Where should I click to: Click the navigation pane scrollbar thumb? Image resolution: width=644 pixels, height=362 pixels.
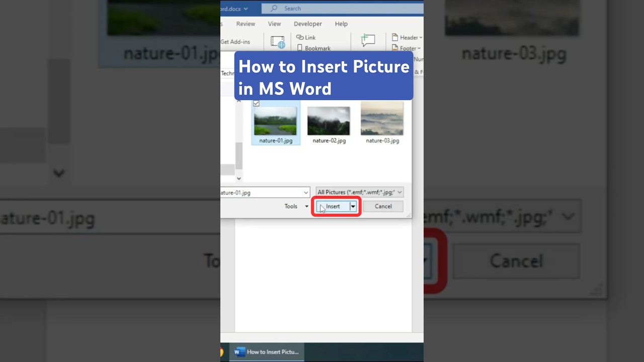click(239, 156)
